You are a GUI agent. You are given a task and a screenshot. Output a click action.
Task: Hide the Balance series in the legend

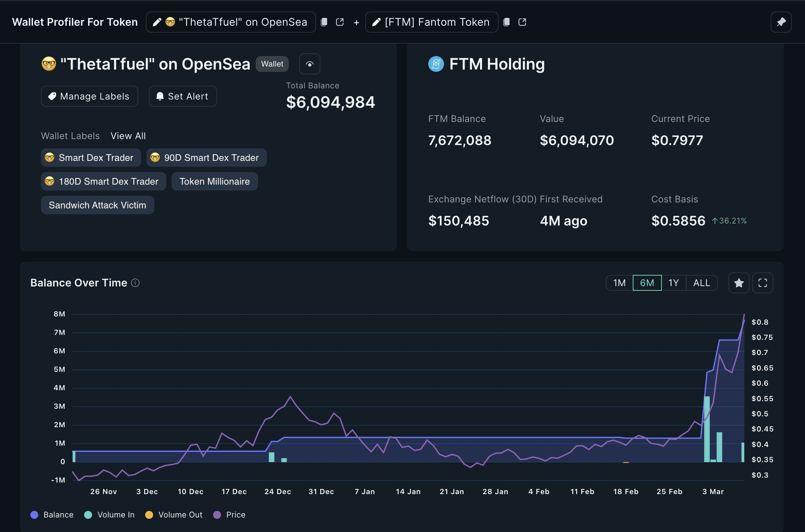pyautogui.click(x=52, y=515)
